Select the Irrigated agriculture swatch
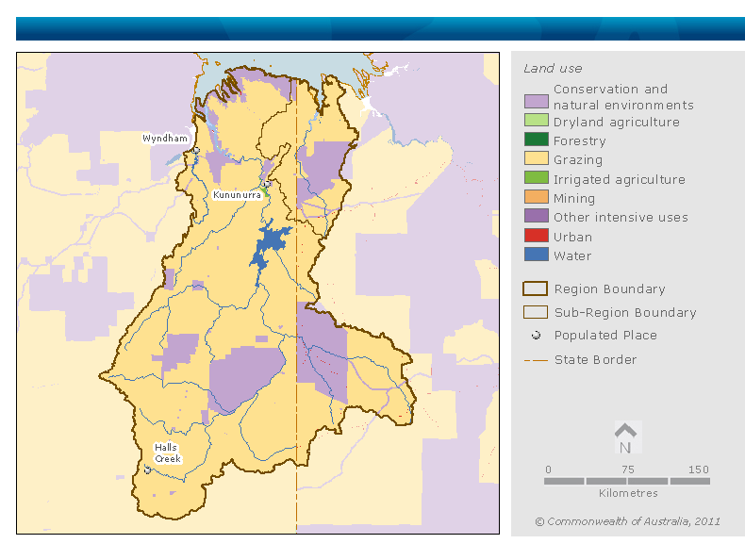Image resolution: width=745 pixels, height=560 pixels. click(x=537, y=177)
